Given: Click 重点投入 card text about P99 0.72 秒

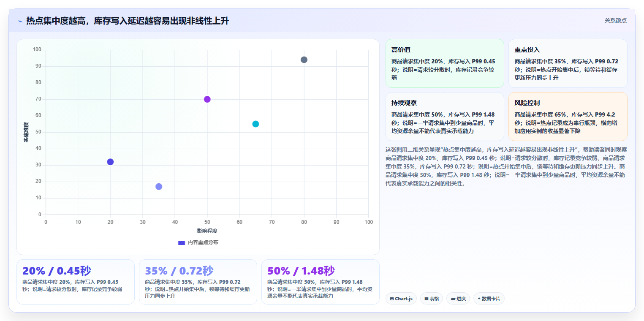Looking at the screenshot, I should (567, 69).
